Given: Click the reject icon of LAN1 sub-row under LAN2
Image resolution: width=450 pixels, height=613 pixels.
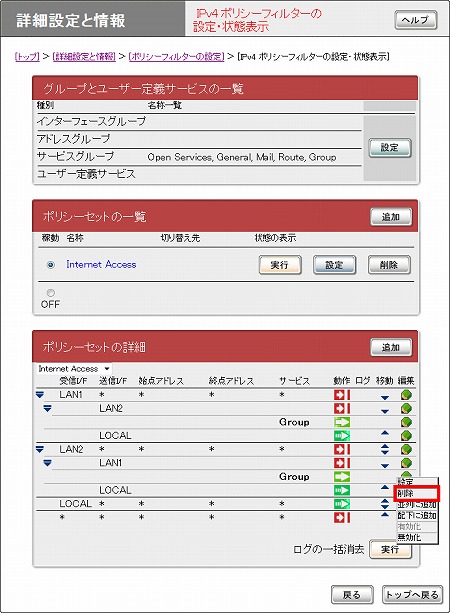Looking at the screenshot, I should click(x=342, y=463).
